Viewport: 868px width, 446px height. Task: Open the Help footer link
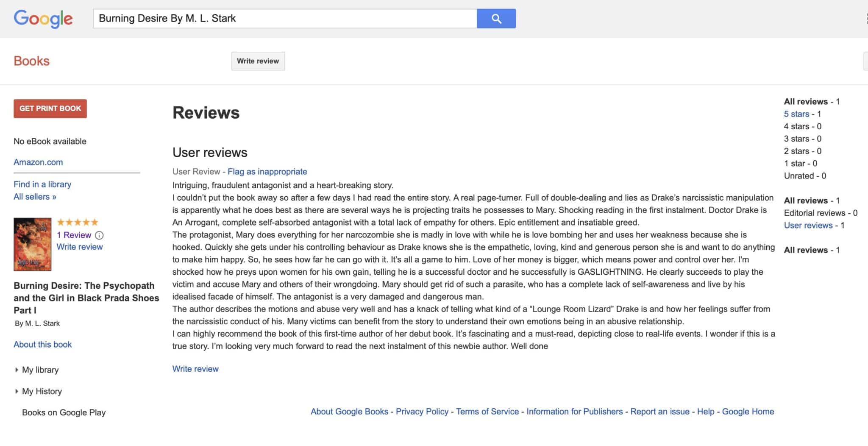click(x=706, y=412)
